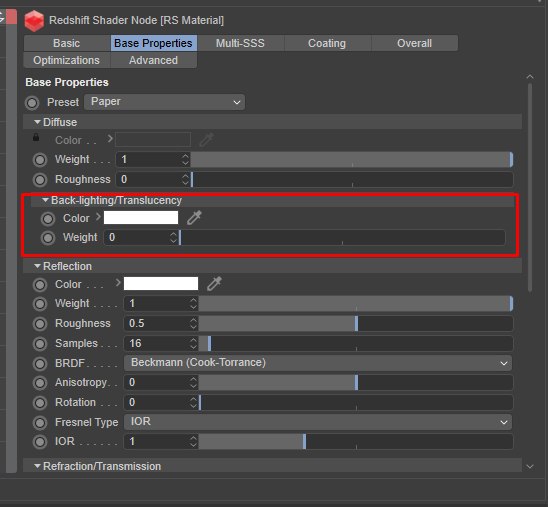Click the Diffuse Color lock icon
The width and height of the screenshot is (548, 507).
point(36,137)
